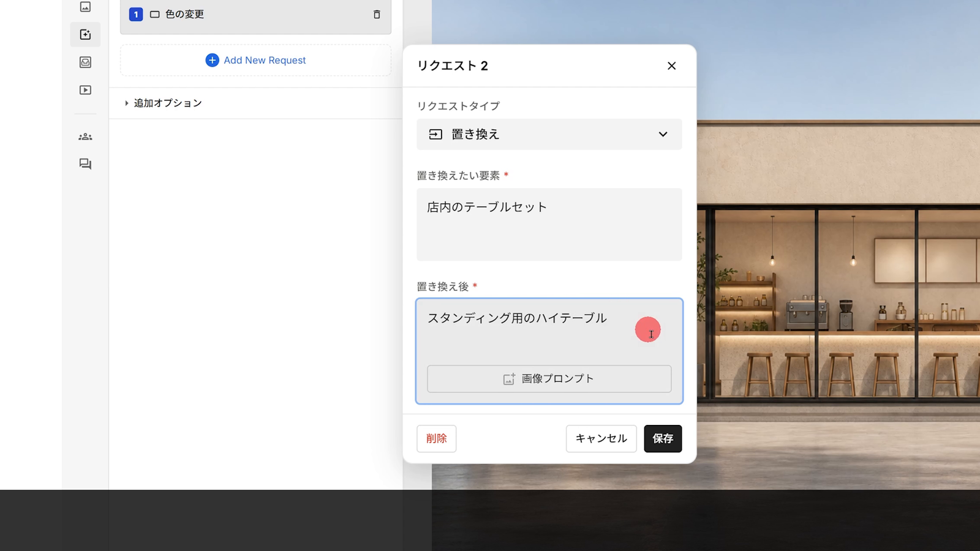
Task: Expand 追加オプション section
Action: coord(163,103)
